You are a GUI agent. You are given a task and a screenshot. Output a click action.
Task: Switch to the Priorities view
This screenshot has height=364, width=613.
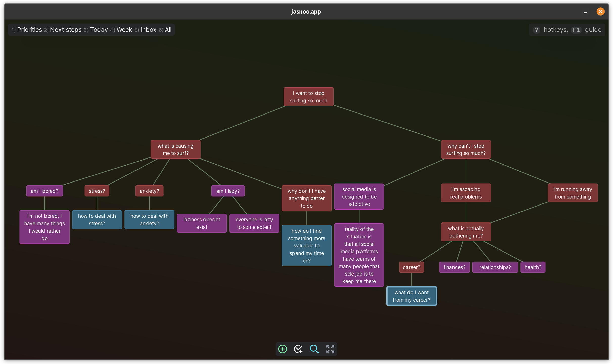click(x=29, y=30)
